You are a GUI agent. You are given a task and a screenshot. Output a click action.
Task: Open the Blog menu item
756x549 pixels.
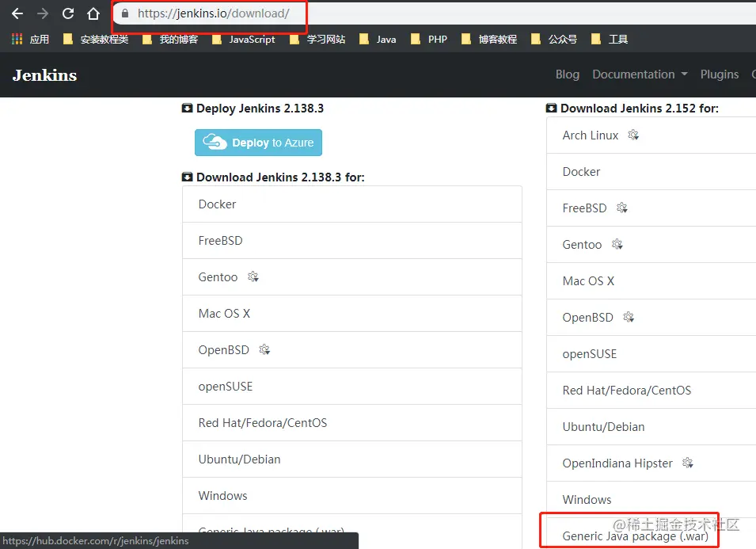tap(567, 74)
